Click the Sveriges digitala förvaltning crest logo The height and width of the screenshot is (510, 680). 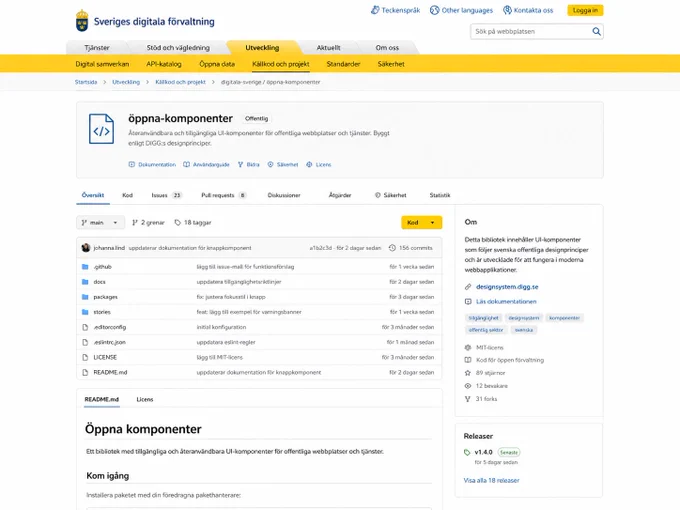(x=82, y=21)
